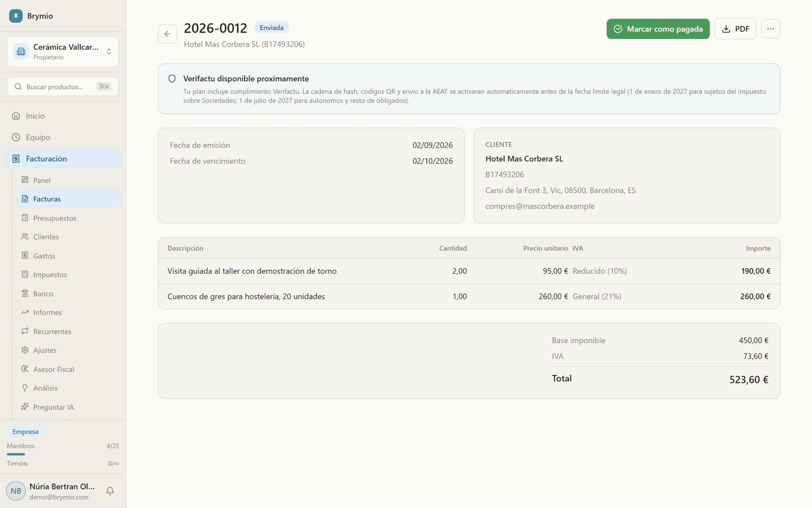This screenshot has height=508, width=812.
Task: Click the total 523,60 € value
Action: pos(749,379)
